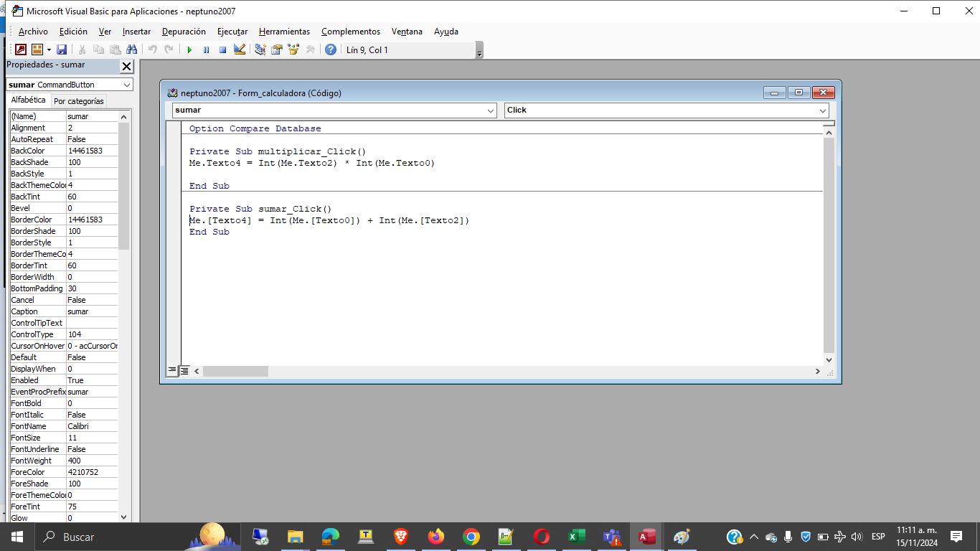Screen dimensions: 980x551
Task: Expand the 'sumar' object dropdown in code window
Action: [x=491, y=110]
